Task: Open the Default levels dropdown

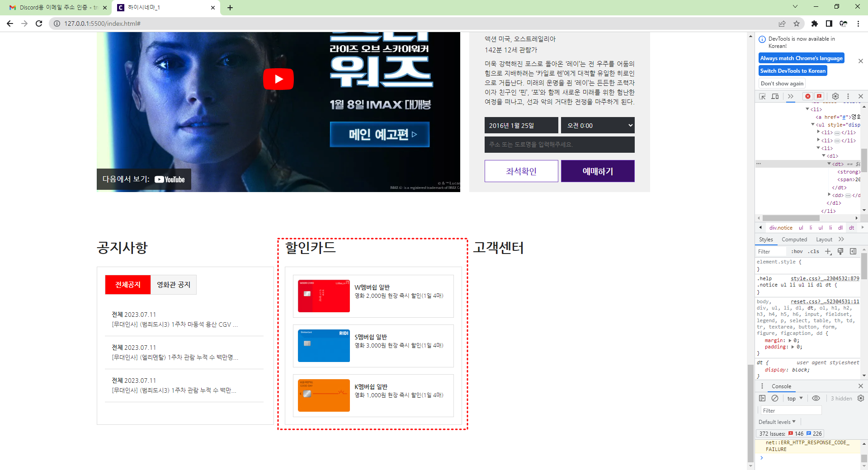Action: pos(777,422)
